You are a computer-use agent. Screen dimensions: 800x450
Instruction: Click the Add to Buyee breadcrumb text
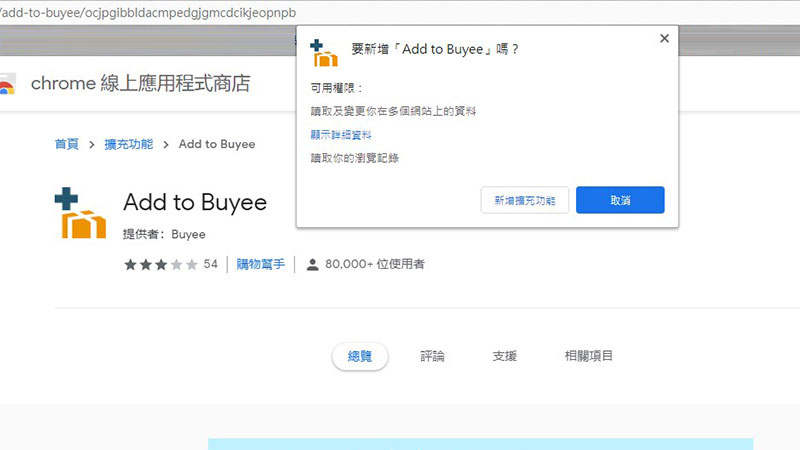(217, 144)
